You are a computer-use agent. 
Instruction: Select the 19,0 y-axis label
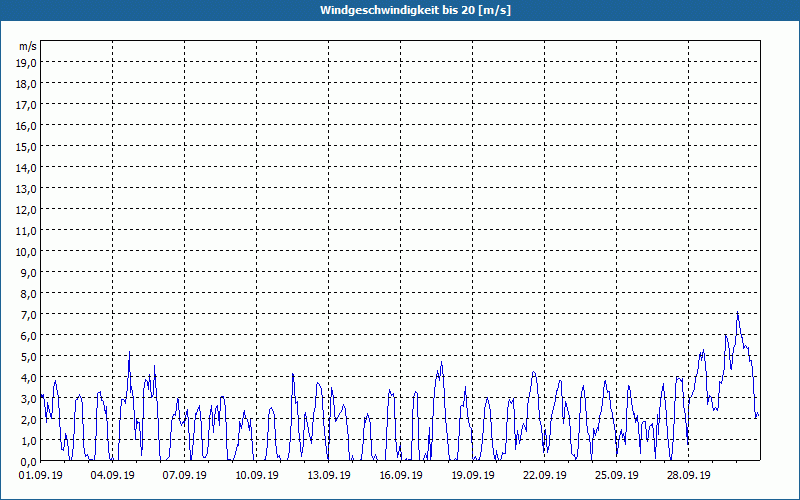pos(27,62)
